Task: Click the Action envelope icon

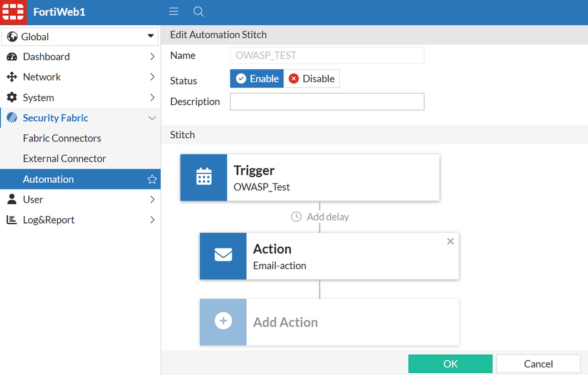Action: [223, 256]
